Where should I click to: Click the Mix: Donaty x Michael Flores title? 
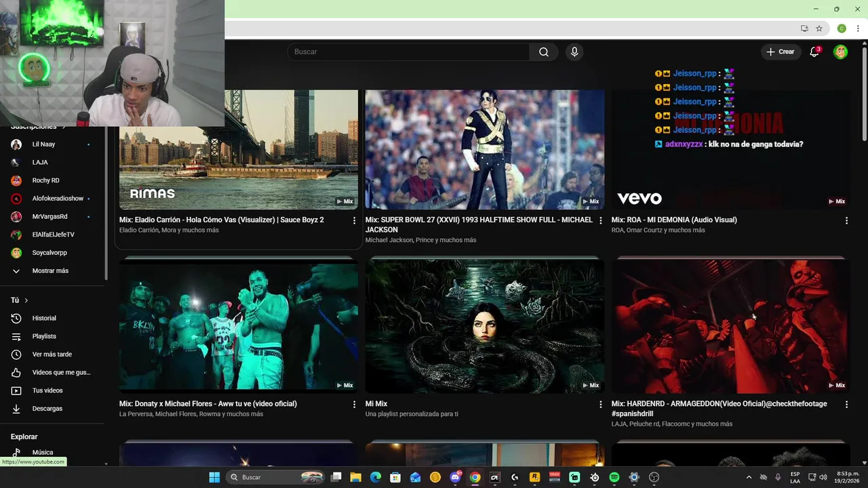pyautogui.click(x=208, y=404)
